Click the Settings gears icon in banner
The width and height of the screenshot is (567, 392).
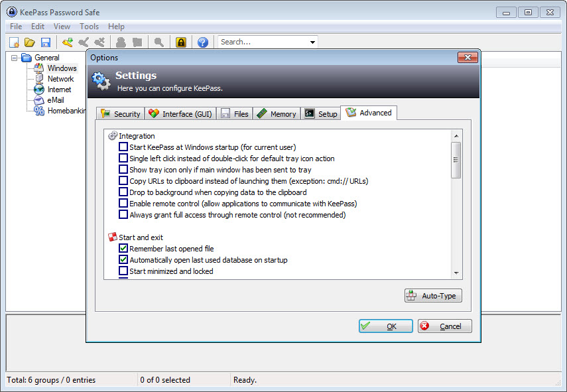coord(101,81)
